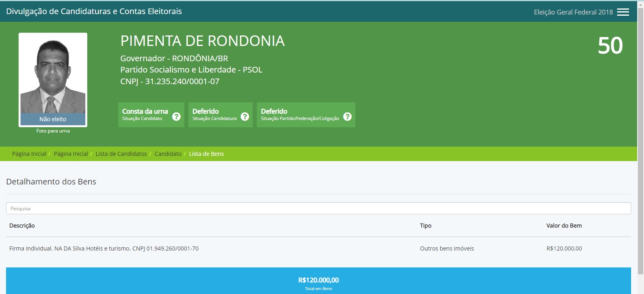Click the site title Divulgação de Candidaturas
The width and height of the screenshot is (644, 294).
94,11
